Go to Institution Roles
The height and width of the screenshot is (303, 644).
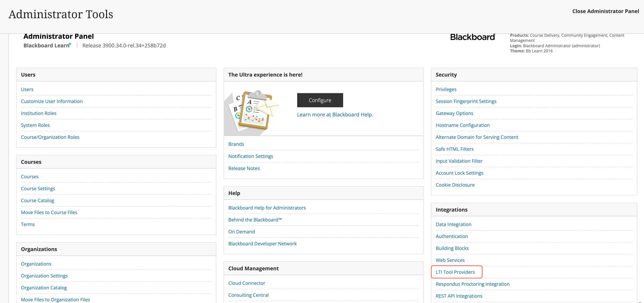click(x=39, y=113)
